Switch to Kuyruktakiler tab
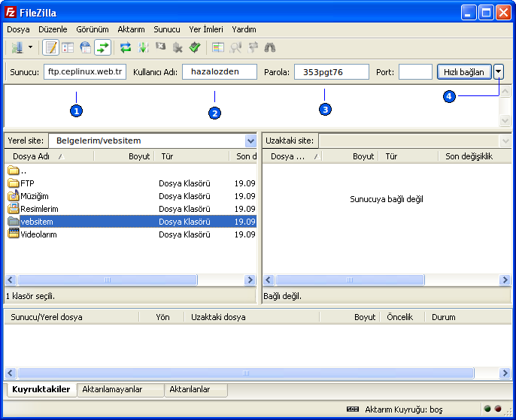The width and height of the screenshot is (516, 420). pyautogui.click(x=41, y=390)
